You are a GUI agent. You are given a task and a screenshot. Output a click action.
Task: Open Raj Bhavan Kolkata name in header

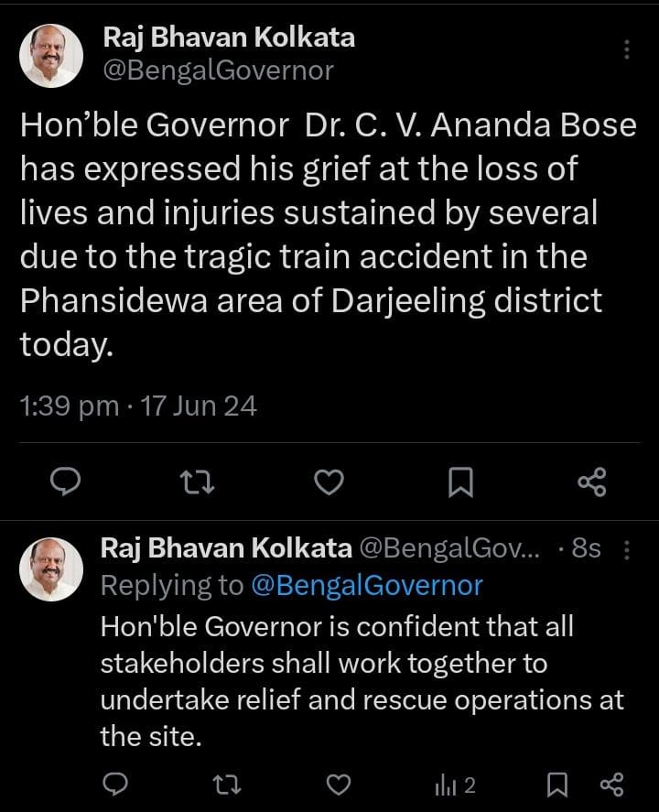[229, 38]
